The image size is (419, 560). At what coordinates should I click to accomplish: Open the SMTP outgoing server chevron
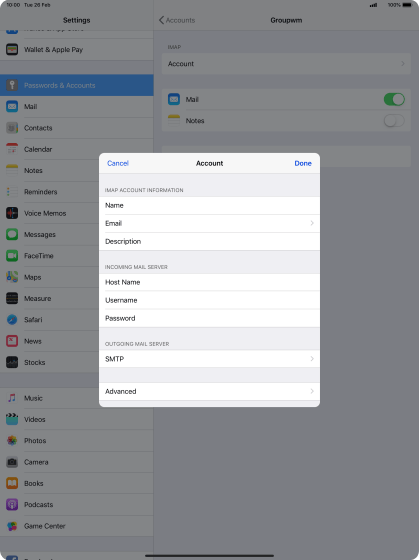(312, 359)
